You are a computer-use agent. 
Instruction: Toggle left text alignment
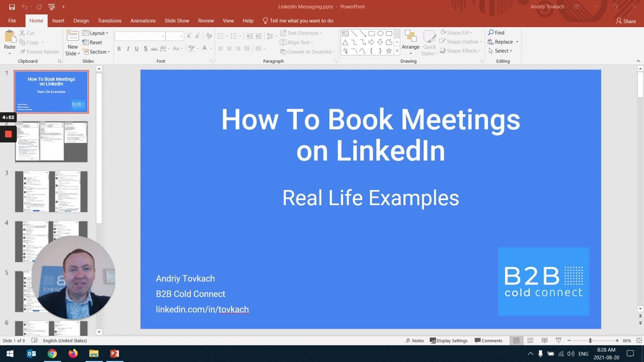click(x=220, y=49)
